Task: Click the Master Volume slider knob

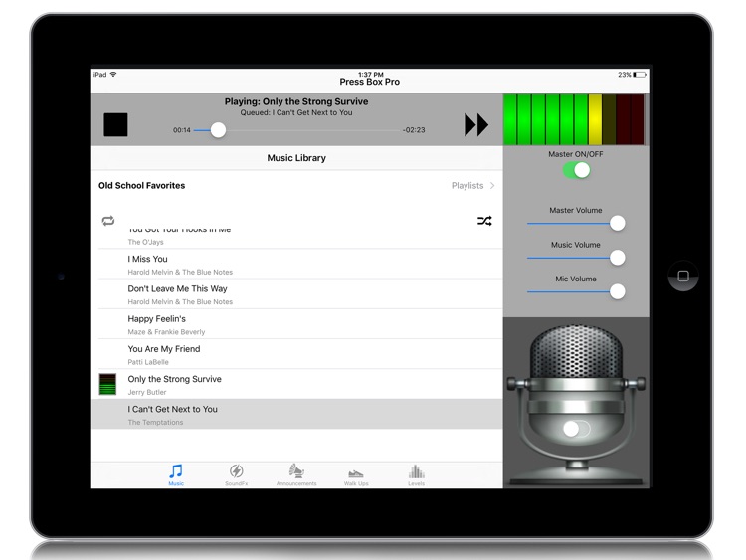Action: point(618,224)
